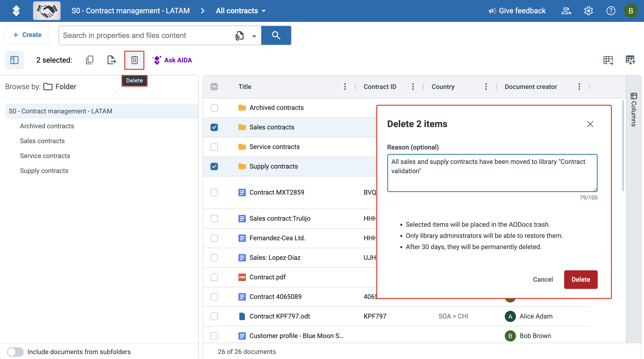Click the Alice Adam document creator
The width and height of the screenshot is (644, 359).
coord(529,316)
